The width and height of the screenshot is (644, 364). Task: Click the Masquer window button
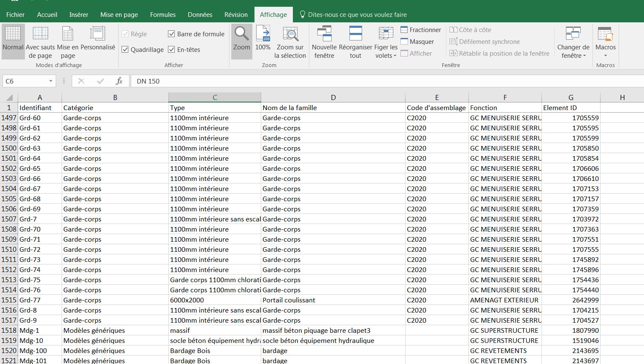point(417,42)
